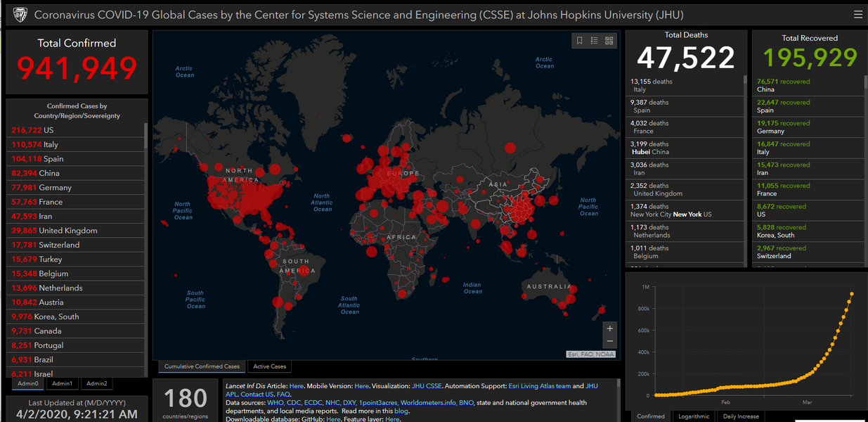Screen dimensions: 868x422
Task: Select Germany row with 77,981 cases
Action: coord(75,188)
